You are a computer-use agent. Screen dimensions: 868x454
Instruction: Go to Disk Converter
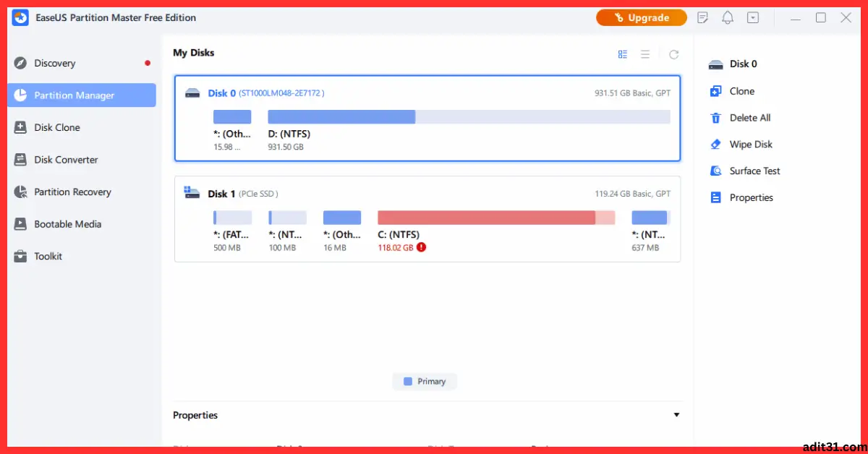81,160
